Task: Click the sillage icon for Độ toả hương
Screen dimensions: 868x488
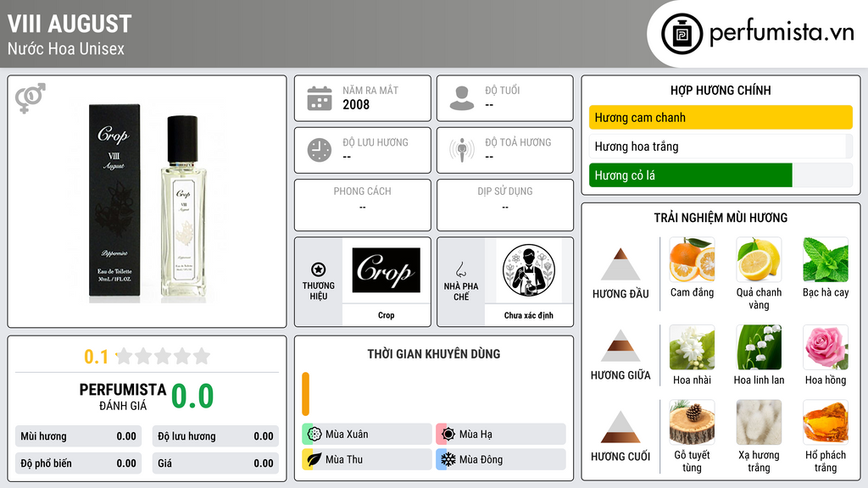Action: [462, 150]
